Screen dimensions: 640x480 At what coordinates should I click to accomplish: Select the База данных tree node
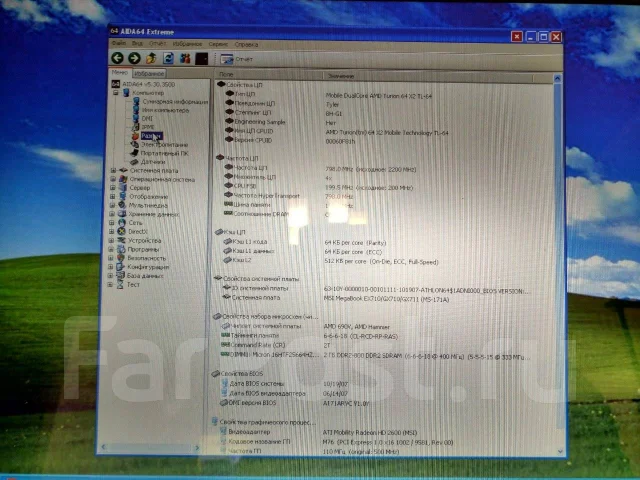(145, 276)
